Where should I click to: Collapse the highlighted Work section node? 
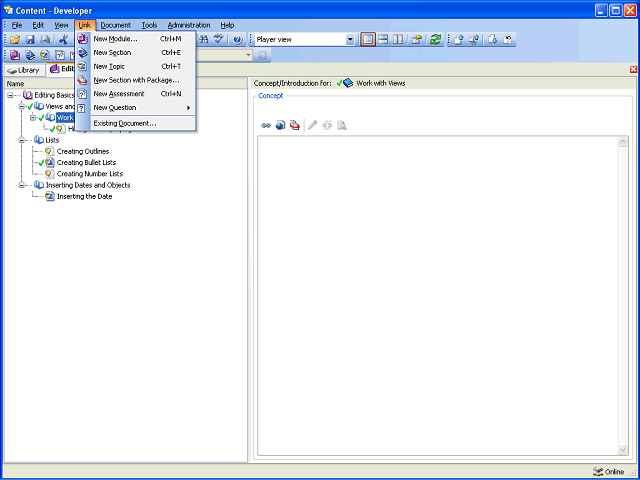point(33,118)
